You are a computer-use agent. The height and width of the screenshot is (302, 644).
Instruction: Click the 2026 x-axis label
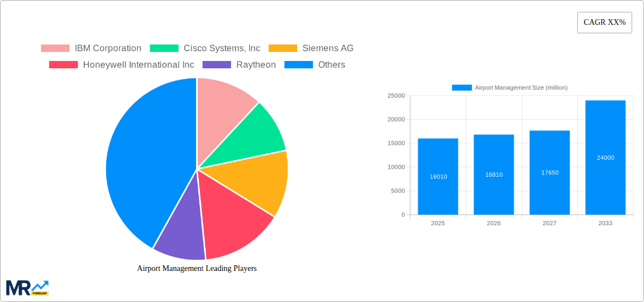(x=494, y=223)
